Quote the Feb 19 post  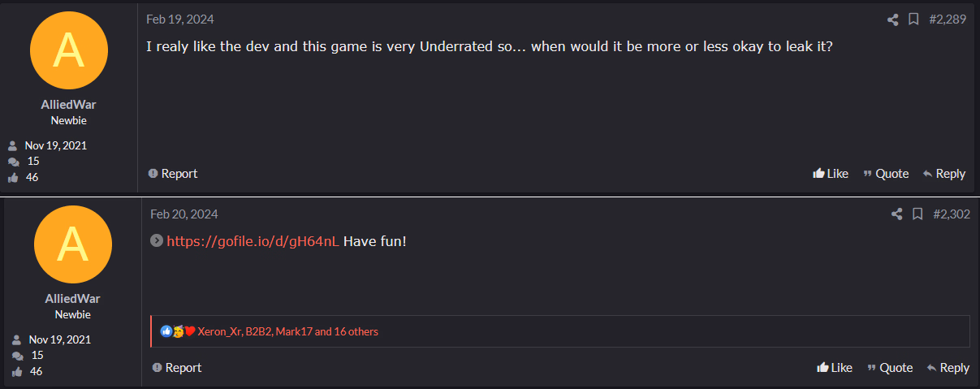point(886,173)
